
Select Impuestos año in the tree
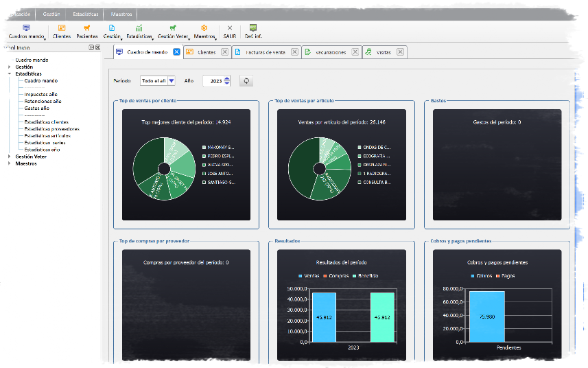tap(40, 94)
